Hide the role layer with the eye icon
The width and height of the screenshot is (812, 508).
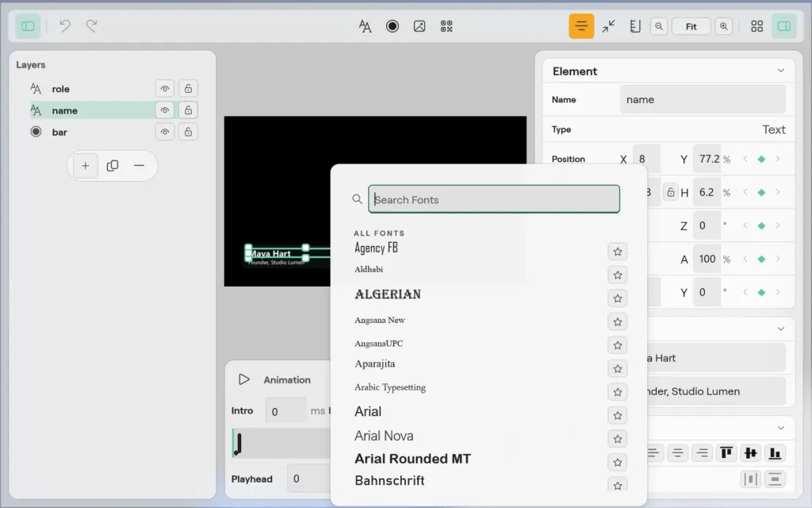tap(165, 89)
